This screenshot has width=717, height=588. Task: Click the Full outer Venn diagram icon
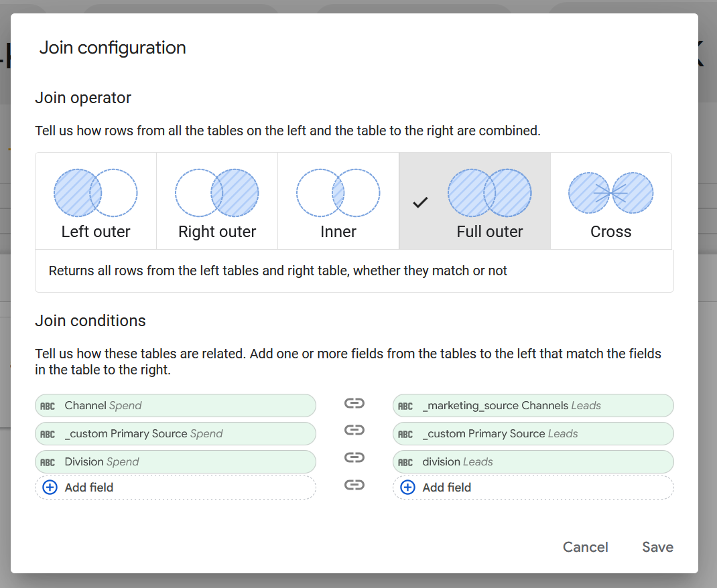point(489,193)
